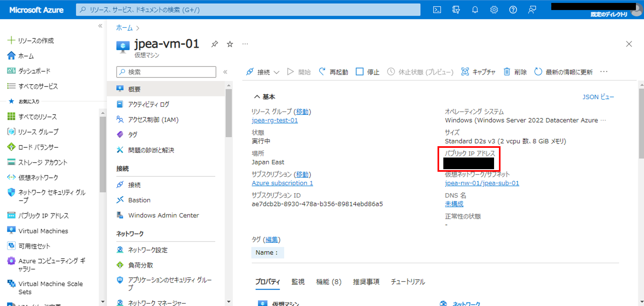Open more options next to the VM title
This screenshot has width=644, height=306.
tap(245, 44)
